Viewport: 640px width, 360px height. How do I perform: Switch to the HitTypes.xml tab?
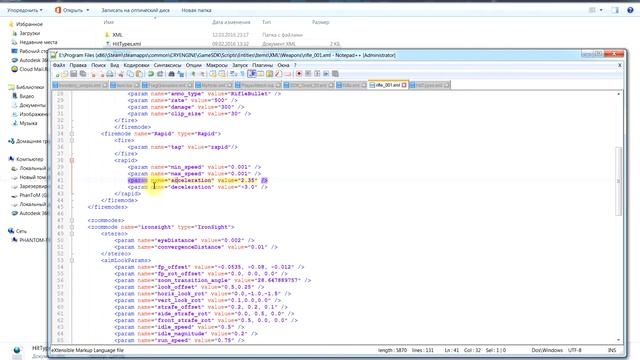(x=429, y=85)
